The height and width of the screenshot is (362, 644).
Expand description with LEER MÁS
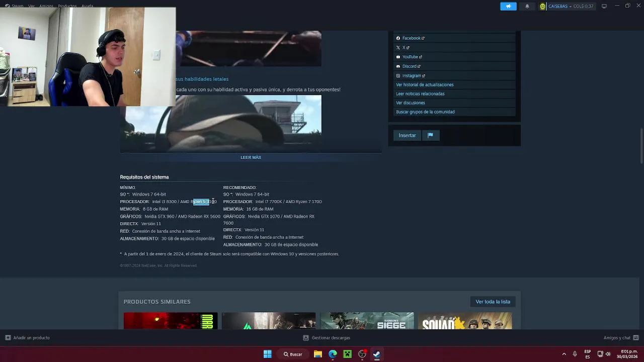click(251, 157)
